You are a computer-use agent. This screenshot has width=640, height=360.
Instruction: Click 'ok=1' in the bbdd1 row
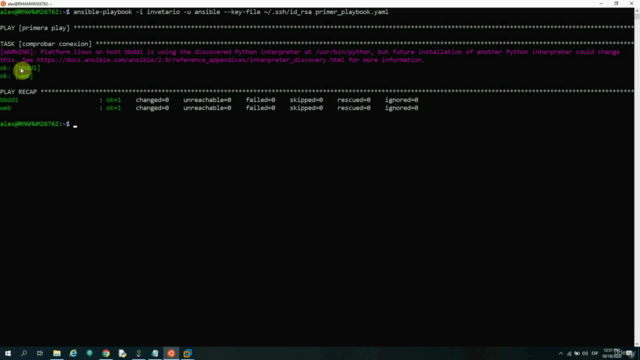(x=113, y=100)
